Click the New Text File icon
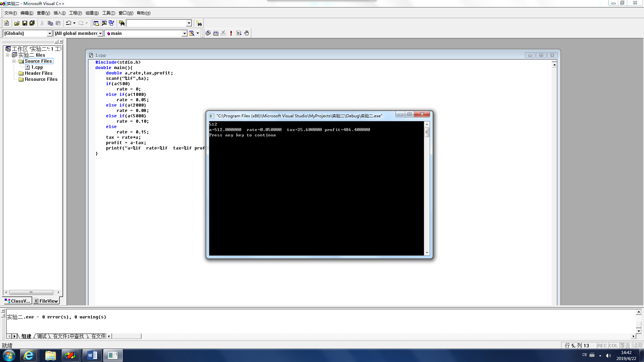Screen dimensions: 644x362 pos(6,23)
